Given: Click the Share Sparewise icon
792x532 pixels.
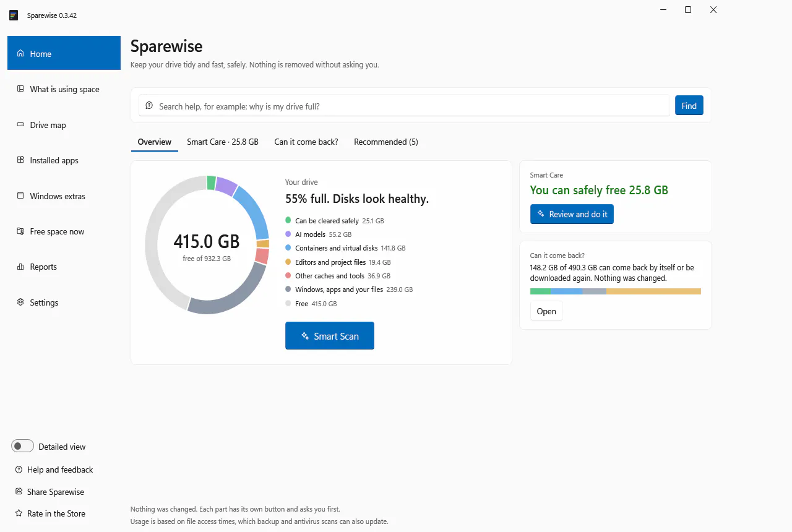Looking at the screenshot, I should click(x=19, y=492).
